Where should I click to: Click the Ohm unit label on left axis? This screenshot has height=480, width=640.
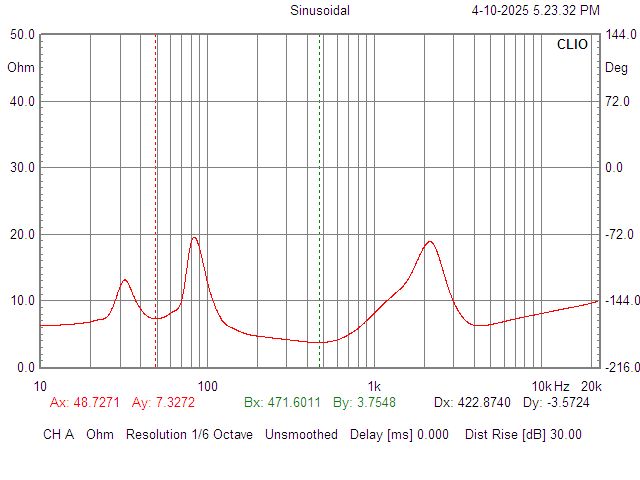(x=20, y=68)
